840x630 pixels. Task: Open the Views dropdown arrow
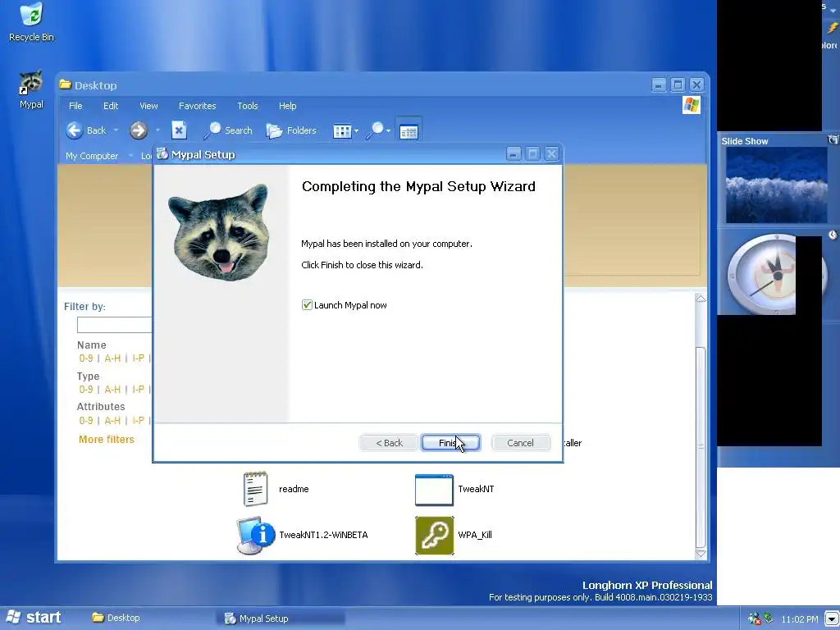[x=356, y=130]
